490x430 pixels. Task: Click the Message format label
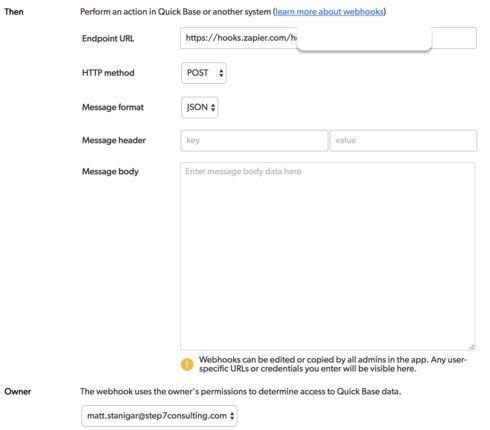coord(113,107)
